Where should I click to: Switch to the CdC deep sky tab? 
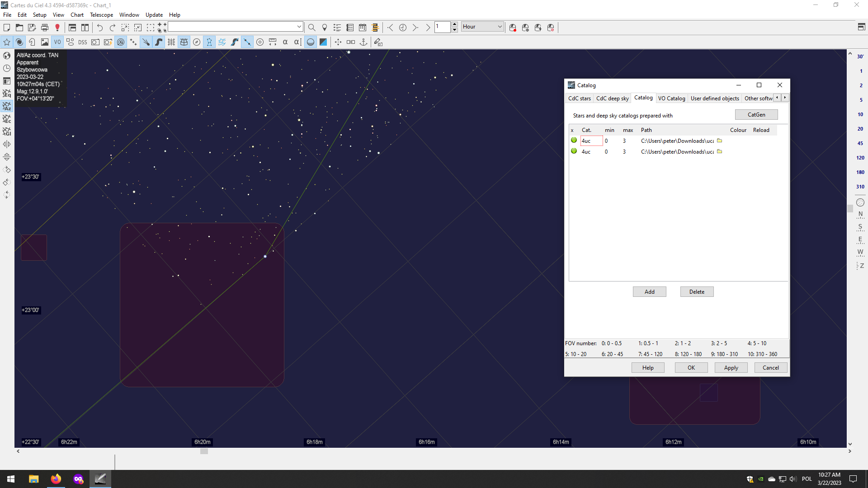pyautogui.click(x=612, y=98)
